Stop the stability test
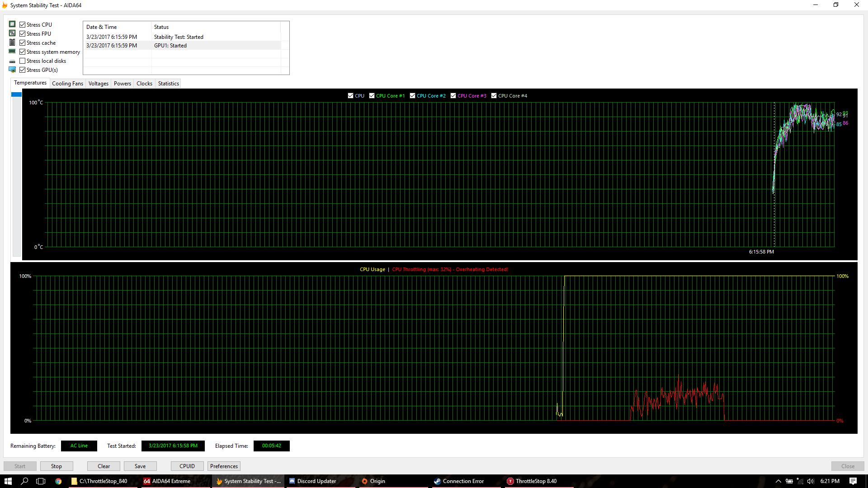This screenshot has height=488, width=868. 57,466
